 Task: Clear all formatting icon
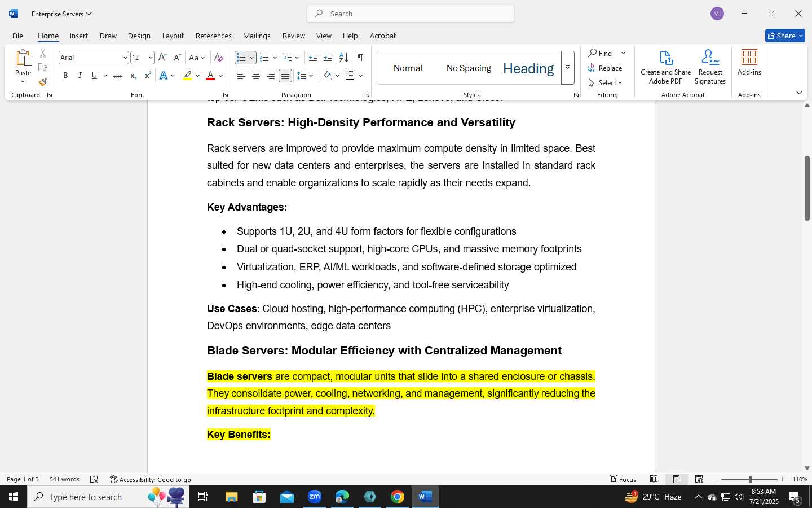click(x=219, y=58)
